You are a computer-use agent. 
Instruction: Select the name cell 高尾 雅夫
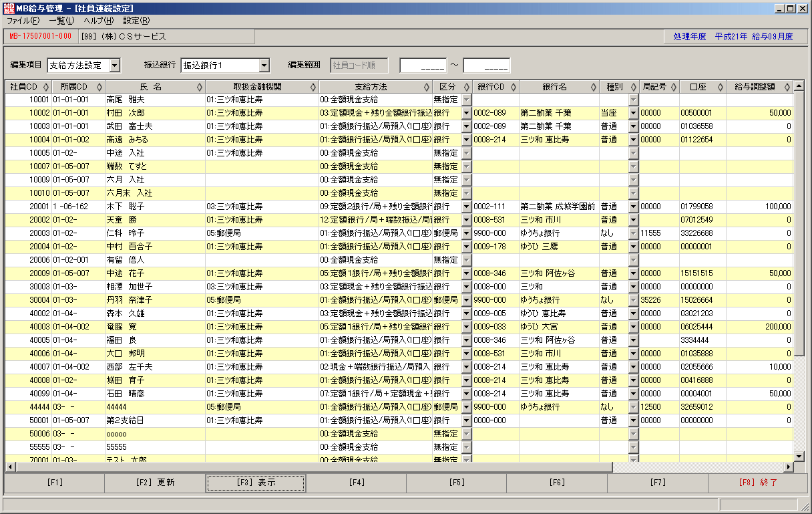point(155,100)
